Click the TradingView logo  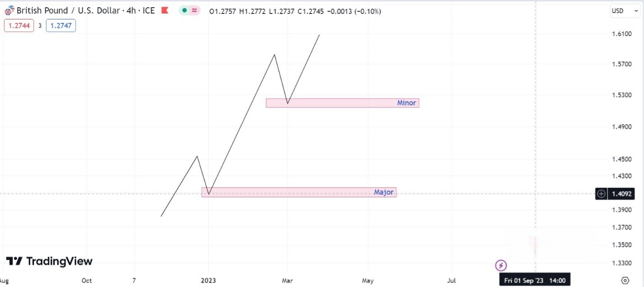(49, 261)
